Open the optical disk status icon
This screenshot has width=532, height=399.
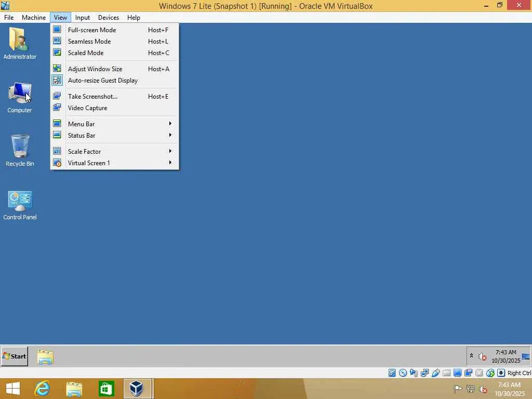coord(403,373)
